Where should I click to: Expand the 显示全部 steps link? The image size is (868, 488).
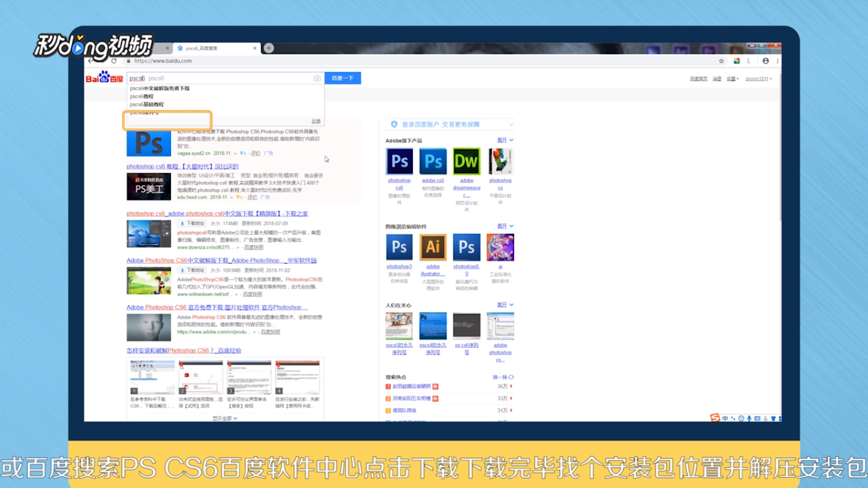[x=225, y=418]
